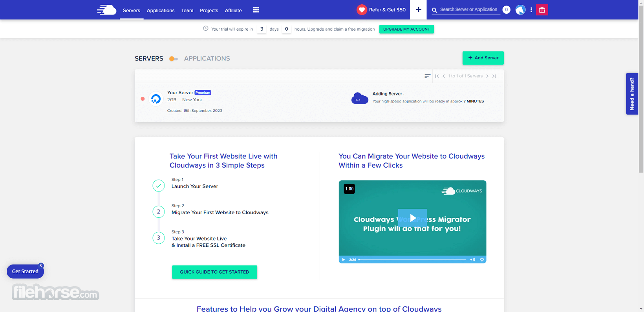Select the SERVERS view label

(149, 58)
